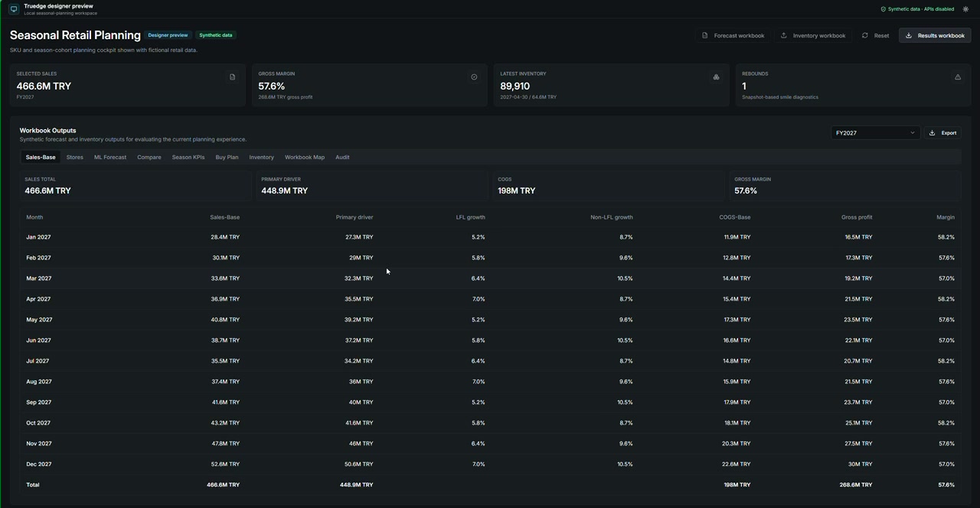Image resolution: width=980 pixels, height=508 pixels.
Task: Click the Total row label
Action: (33, 485)
